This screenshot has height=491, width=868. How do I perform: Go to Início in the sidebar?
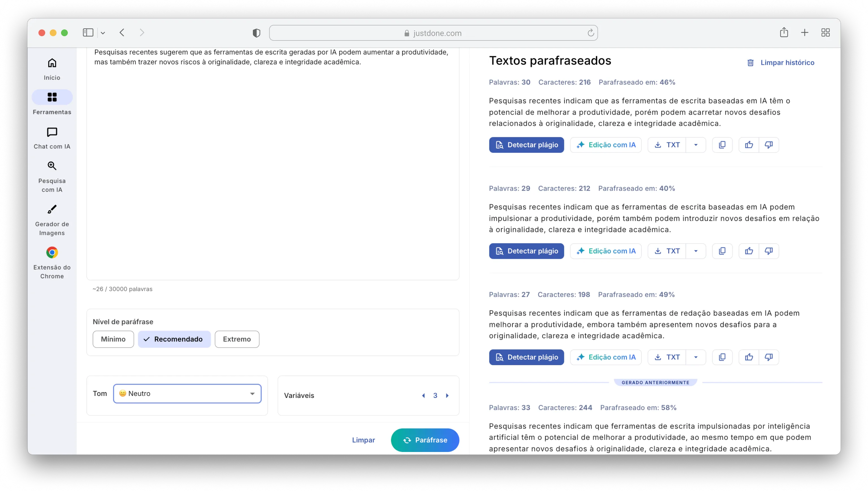click(x=52, y=69)
